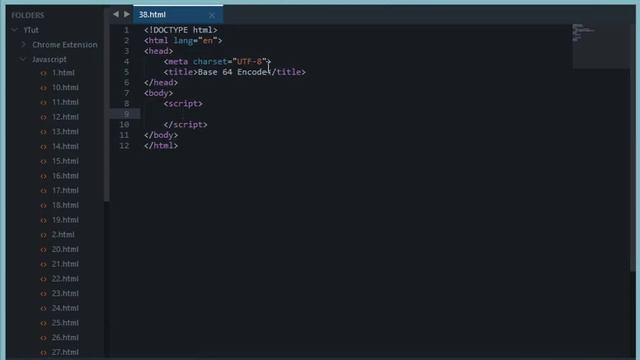Open file name 18.html in sidebar

(65, 205)
